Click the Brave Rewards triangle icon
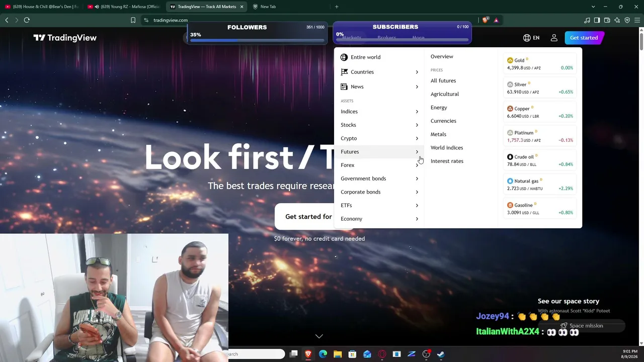 tap(496, 20)
